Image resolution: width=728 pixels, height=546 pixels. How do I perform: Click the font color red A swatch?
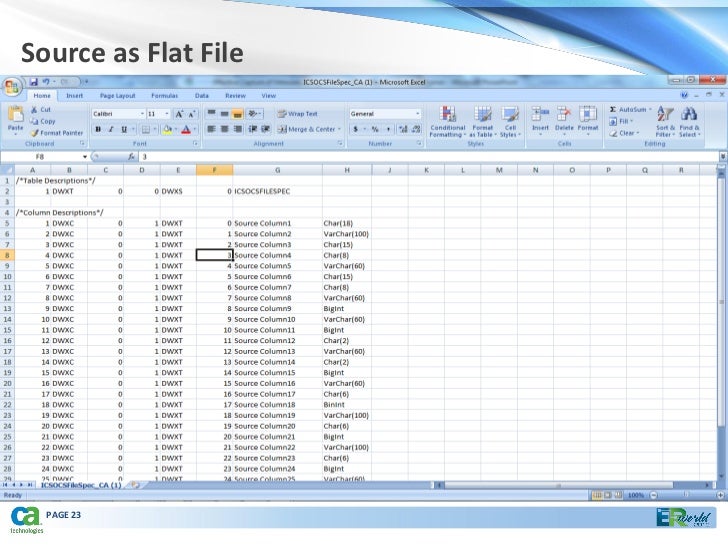point(185,129)
